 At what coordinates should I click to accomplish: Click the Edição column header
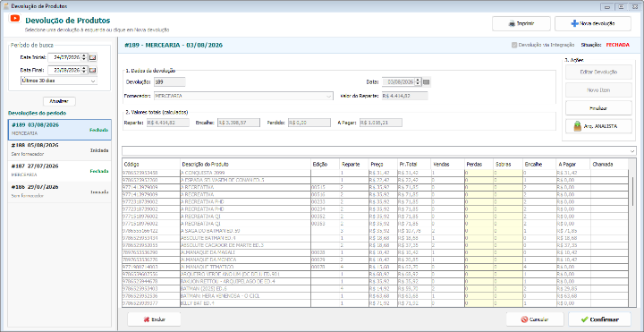point(325,164)
